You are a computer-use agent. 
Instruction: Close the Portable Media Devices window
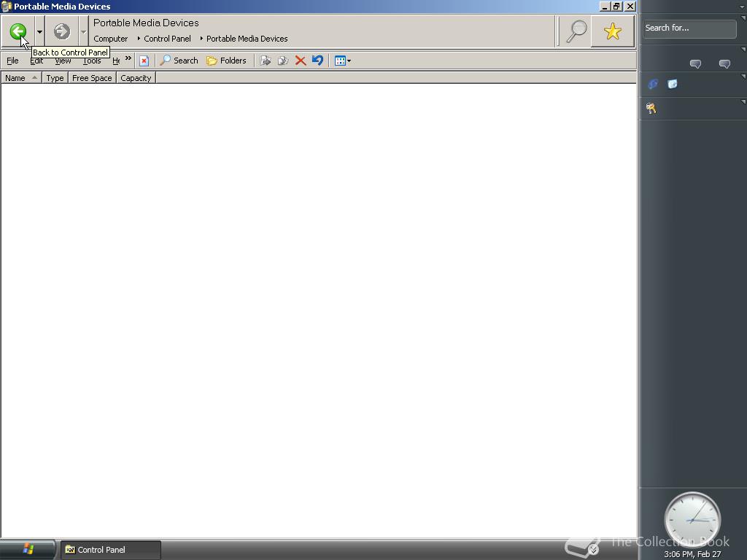(630, 6)
